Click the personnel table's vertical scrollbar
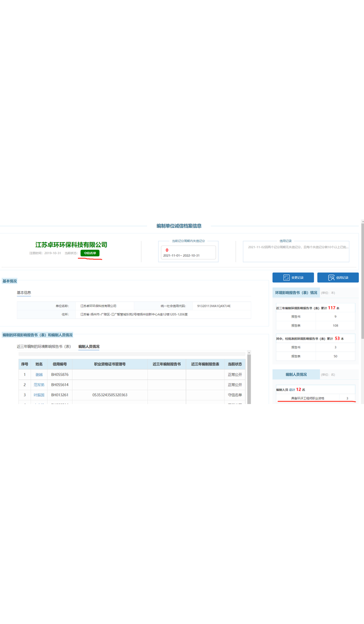 249,380
